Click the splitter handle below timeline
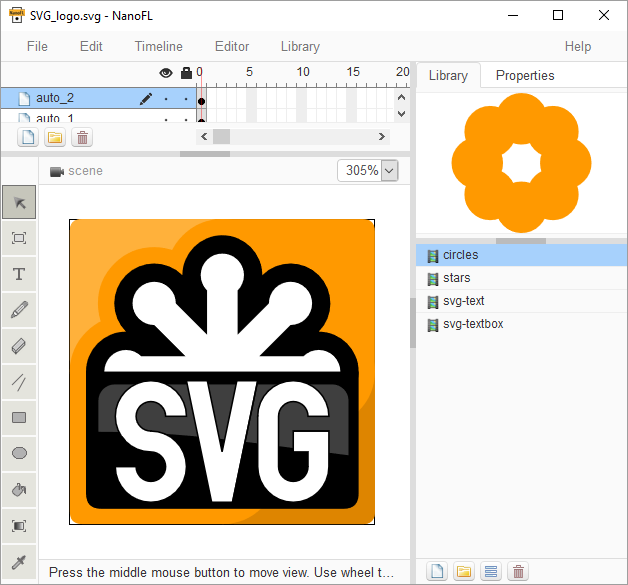Screen dimensions: 628x585 click(x=205, y=154)
